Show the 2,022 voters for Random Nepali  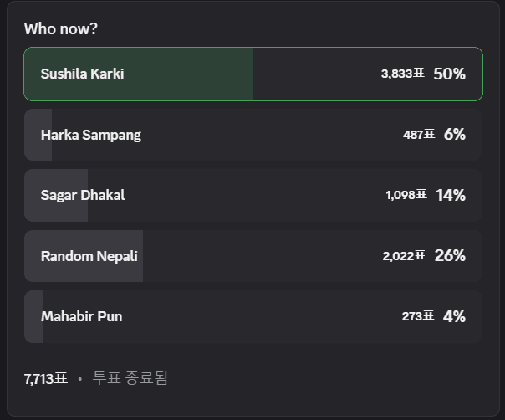(404, 256)
